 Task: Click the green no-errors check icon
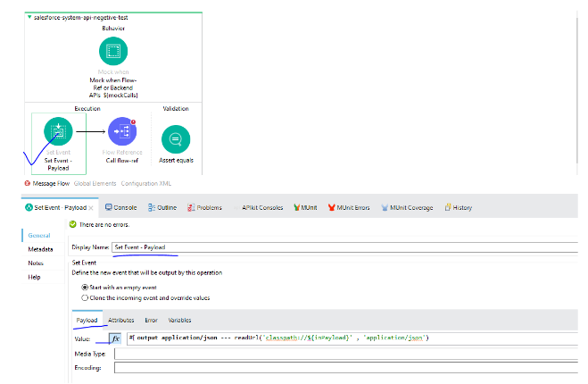coord(73,224)
